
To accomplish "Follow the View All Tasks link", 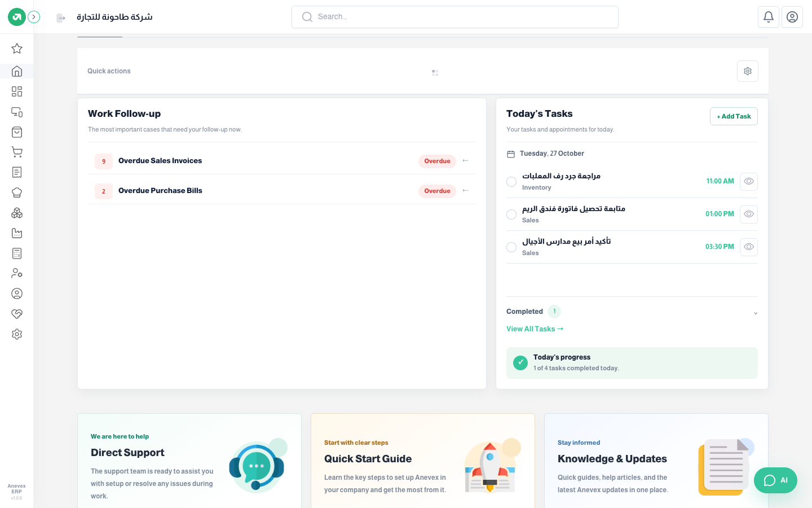I will (x=535, y=329).
